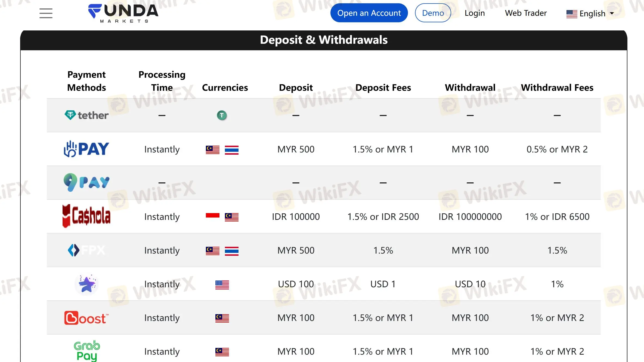Click the 1% or IDR 6500 fee
Image resolution: width=644 pixels, height=362 pixels.
pyautogui.click(x=557, y=217)
